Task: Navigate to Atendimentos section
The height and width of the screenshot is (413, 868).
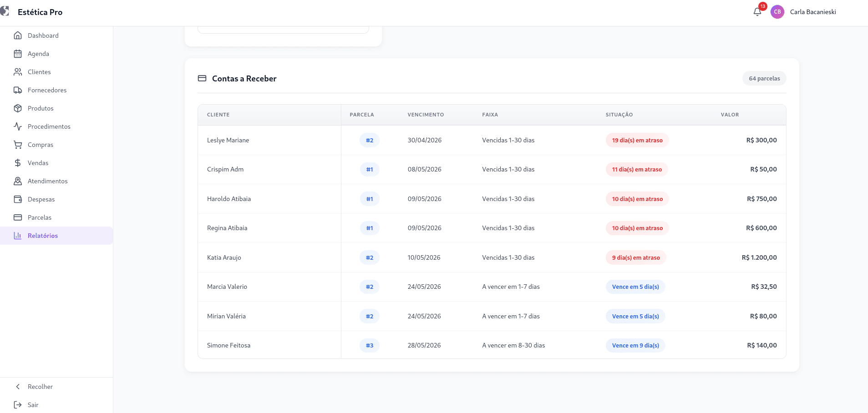Action: 56,181
